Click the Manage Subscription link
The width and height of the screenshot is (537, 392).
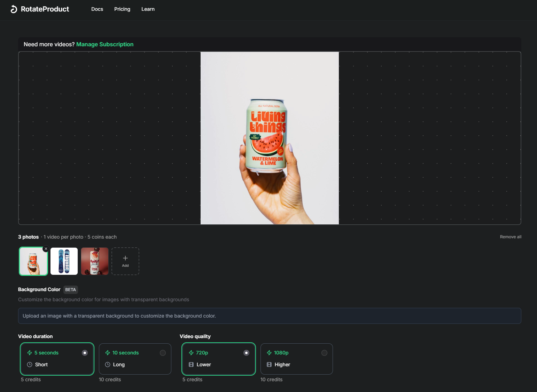click(x=105, y=44)
